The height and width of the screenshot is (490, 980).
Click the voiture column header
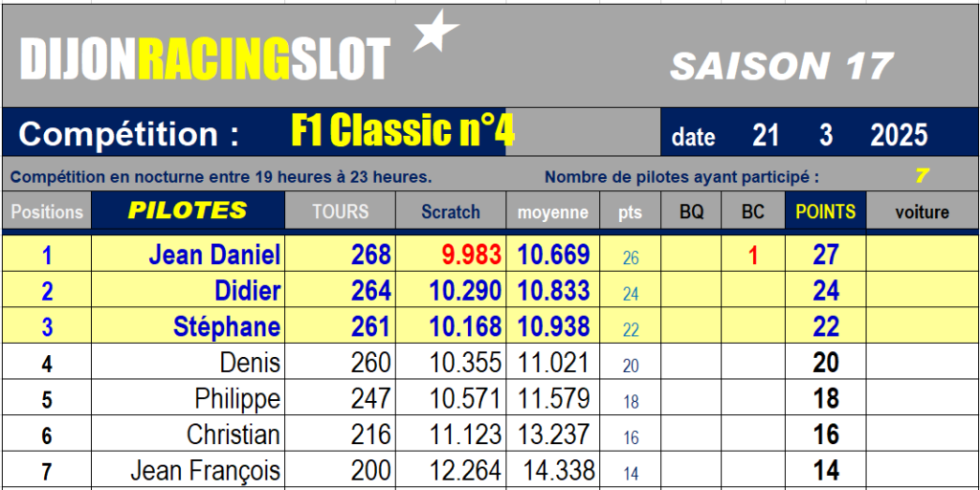pyautogui.click(x=922, y=212)
